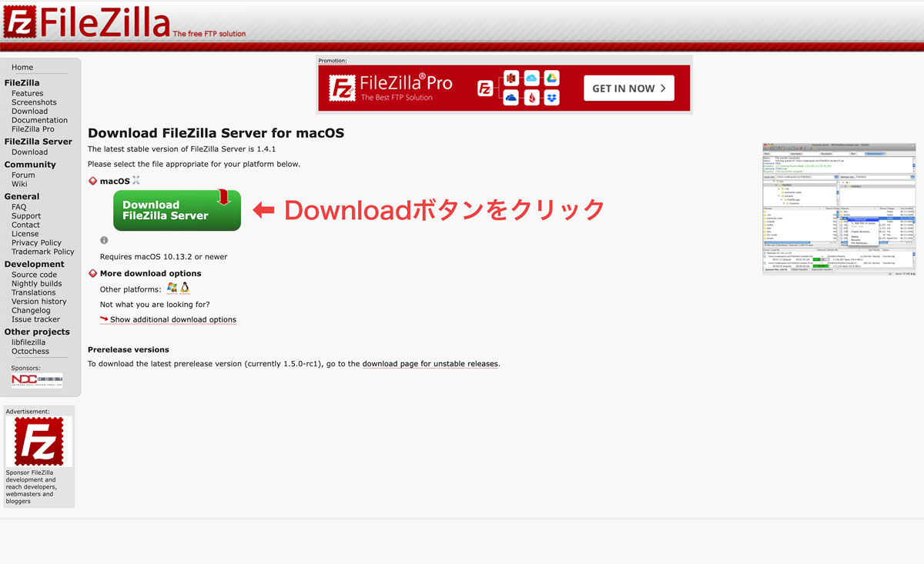
Task: Click the FileZilla advertisement logo in the sidebar
Action: point(38,442)
